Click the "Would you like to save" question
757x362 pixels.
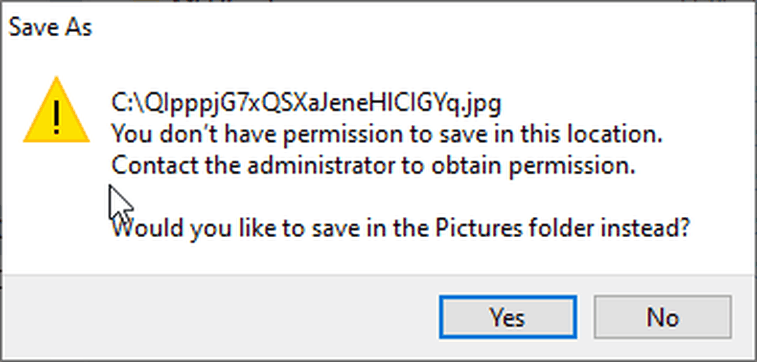(x=400, y=228)
